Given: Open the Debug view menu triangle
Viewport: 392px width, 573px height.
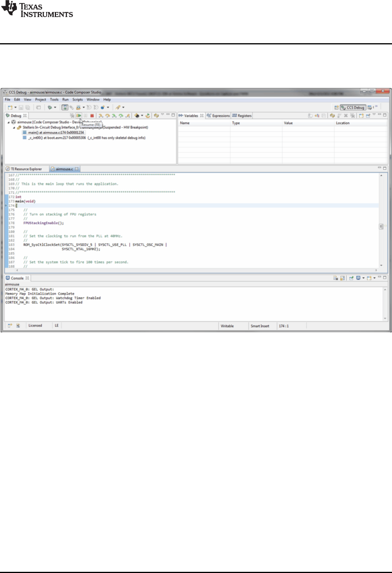Looking at the screenshot, I should coord(163,114).
